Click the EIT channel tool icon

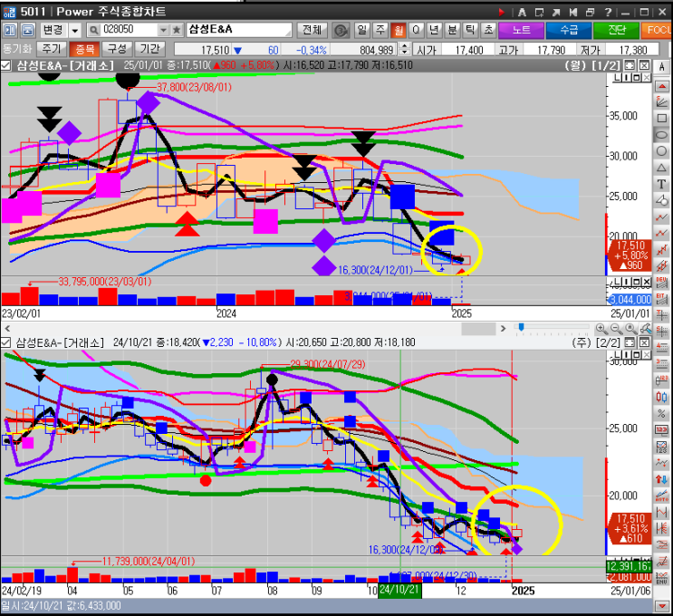coord(661,299)
